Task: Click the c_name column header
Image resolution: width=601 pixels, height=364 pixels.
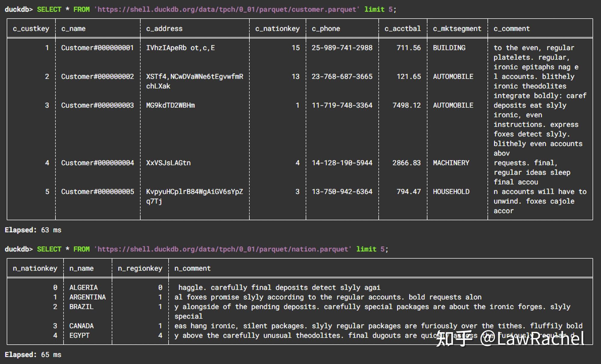Action: click(73, 29)
